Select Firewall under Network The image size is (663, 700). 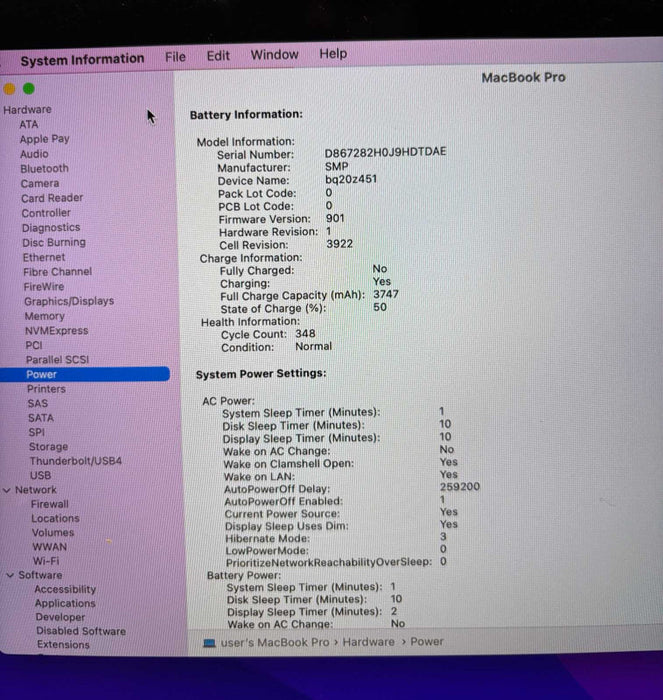50,504
